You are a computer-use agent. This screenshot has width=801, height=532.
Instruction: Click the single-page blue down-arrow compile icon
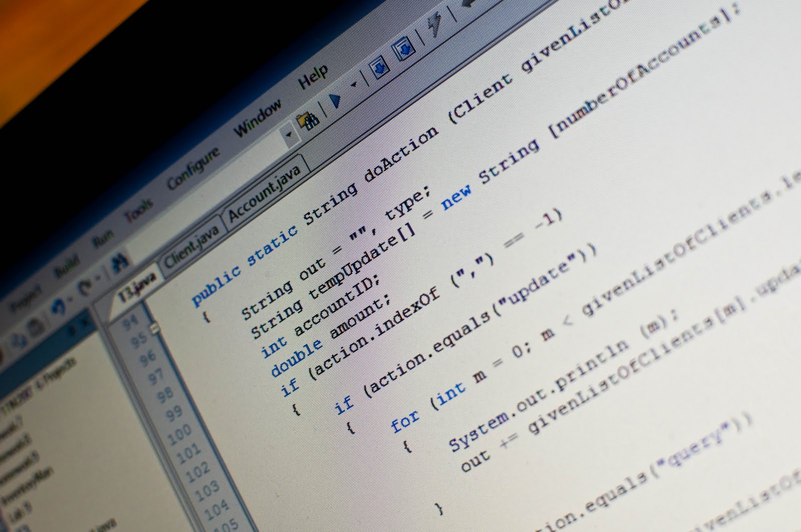pos(380,68)
